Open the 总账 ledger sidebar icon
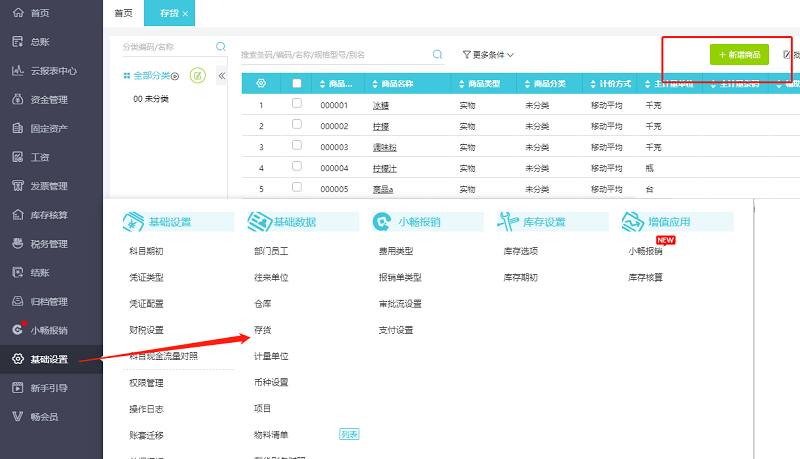The image size is (800, 459). pyautogui.click(x=18, y=41)
